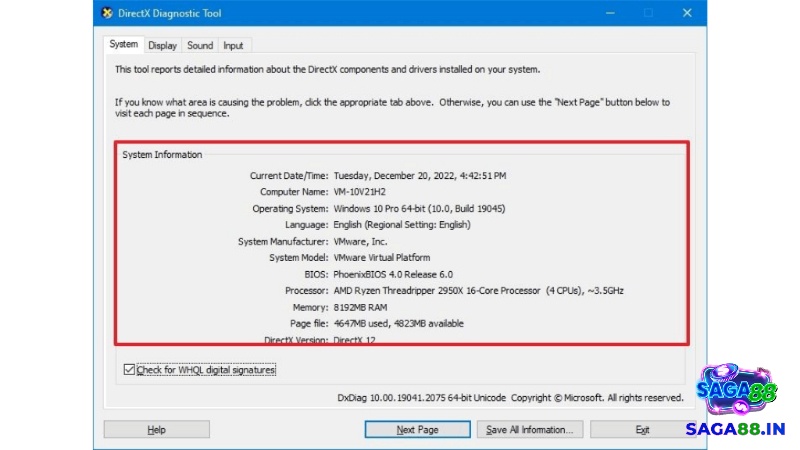Select VMware, Inc. manufacturer value

(360, 241)
